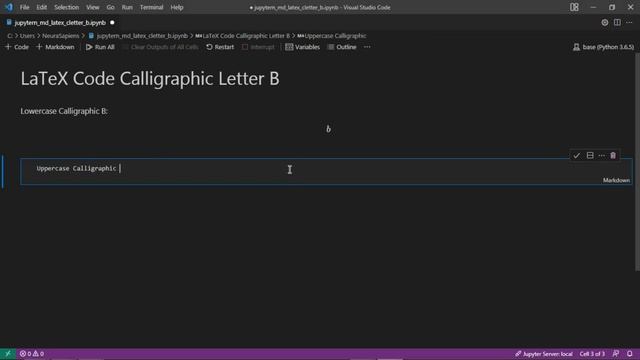The width and height of the screenshot is (640, 360).
Task: Click the Lowercase Calligraphic B: text
Action: (x=64, y=111)
